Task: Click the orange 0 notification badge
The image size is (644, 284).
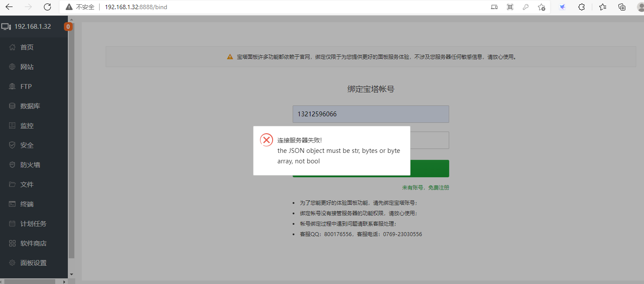Action: click(68, 27)
